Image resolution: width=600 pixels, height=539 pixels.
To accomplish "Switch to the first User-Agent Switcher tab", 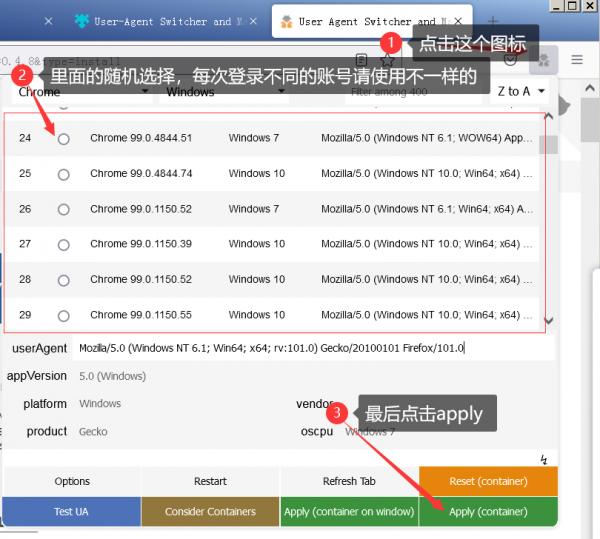I will click(160, 21).
